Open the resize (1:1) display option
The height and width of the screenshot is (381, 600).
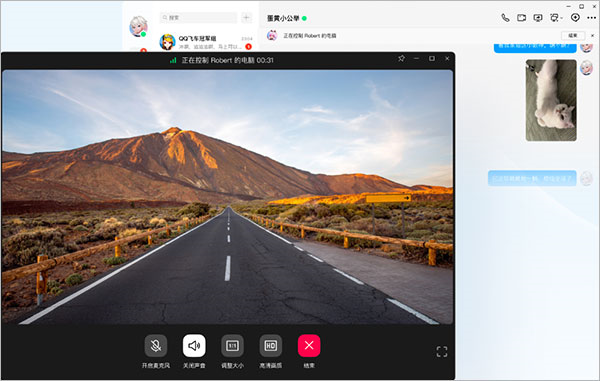coord(232,346)
